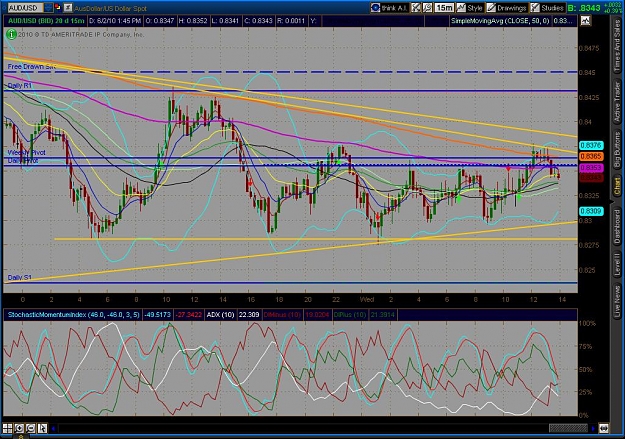Screen dimensions: 625x439
Task: Click the AUD/USD symbol input field
Action: point(26,8)
